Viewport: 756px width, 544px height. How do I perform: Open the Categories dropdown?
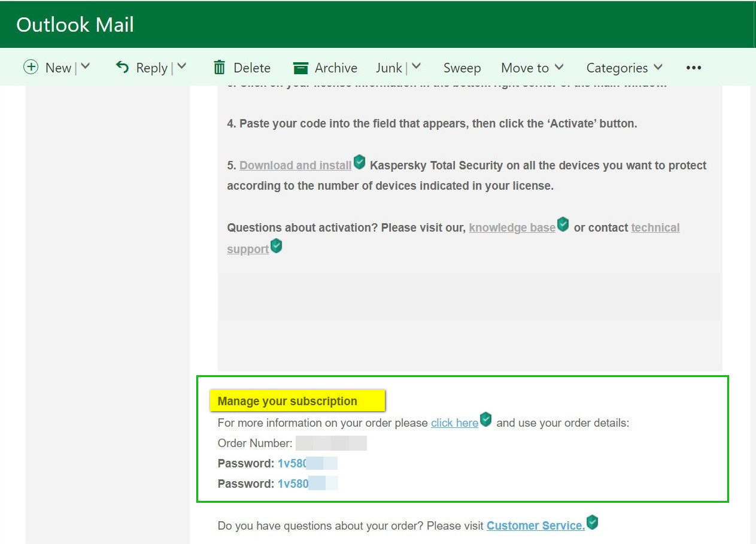tap(624, 68)
